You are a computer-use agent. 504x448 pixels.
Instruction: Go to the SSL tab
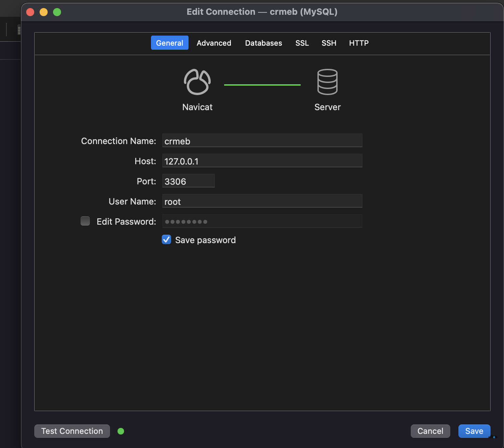coord(302,43)
